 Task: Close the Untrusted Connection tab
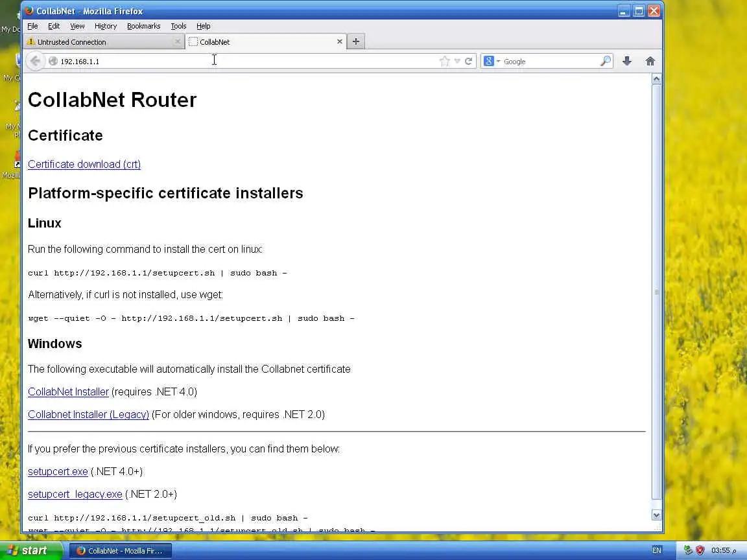click(x=177, y=41)
